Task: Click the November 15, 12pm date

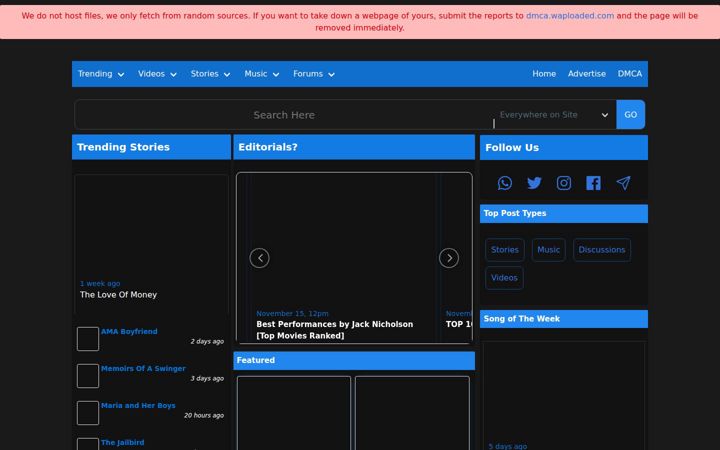Action: [292, 314]
